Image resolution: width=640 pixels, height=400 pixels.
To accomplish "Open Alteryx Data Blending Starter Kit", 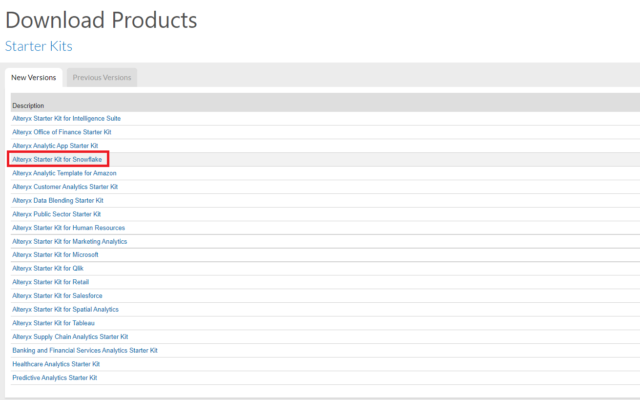I will (x=58, y=200).
